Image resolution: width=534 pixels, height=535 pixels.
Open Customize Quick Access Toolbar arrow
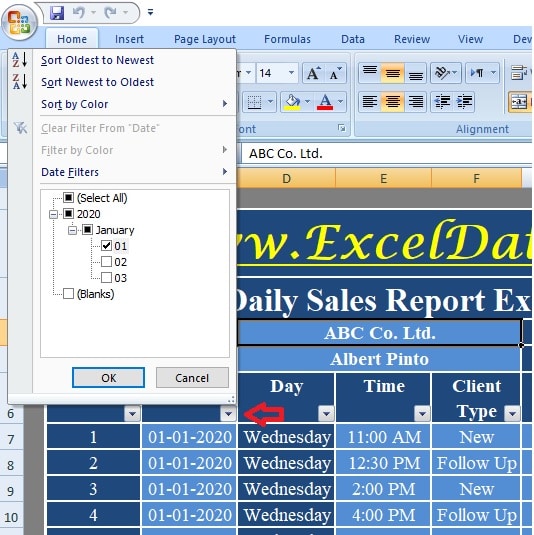[150, 13]
